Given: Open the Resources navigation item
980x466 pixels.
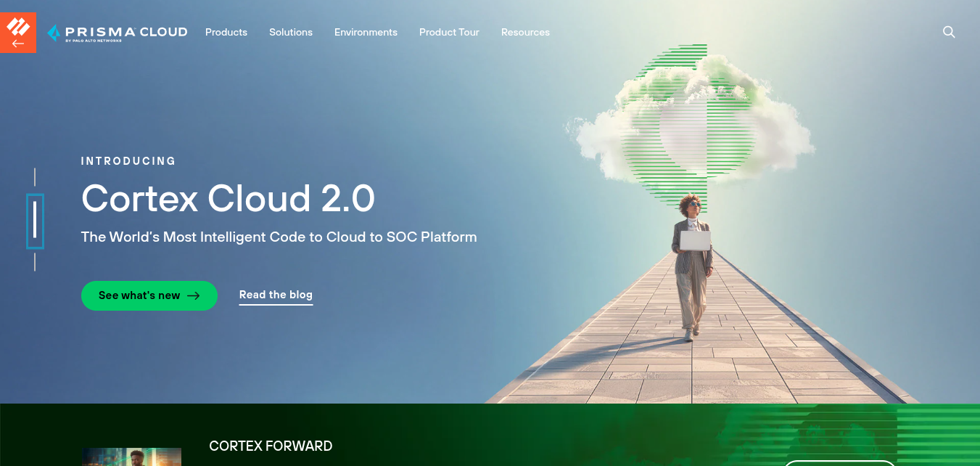Looking at the screenshot, I should (x=525, y=32).
